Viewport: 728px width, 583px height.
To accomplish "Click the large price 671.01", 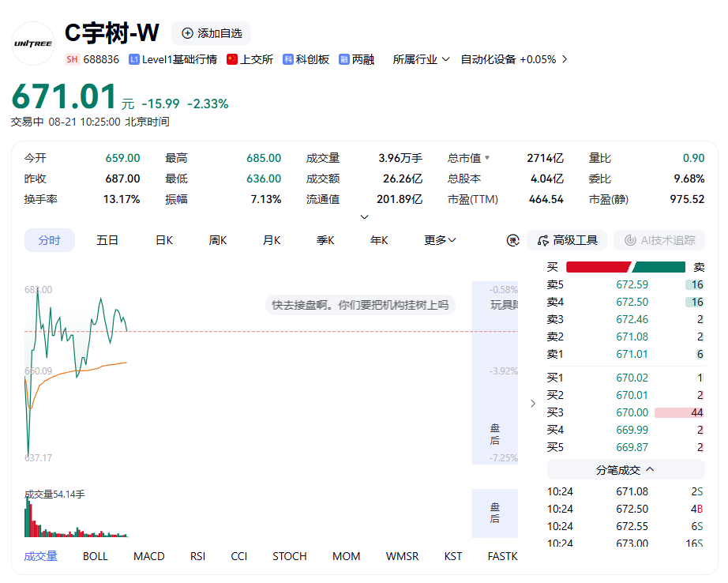I will click(x=64, y=96).
